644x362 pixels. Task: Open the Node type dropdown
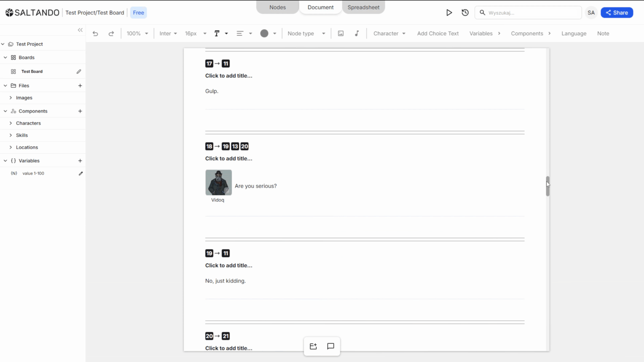coord(306,34)
